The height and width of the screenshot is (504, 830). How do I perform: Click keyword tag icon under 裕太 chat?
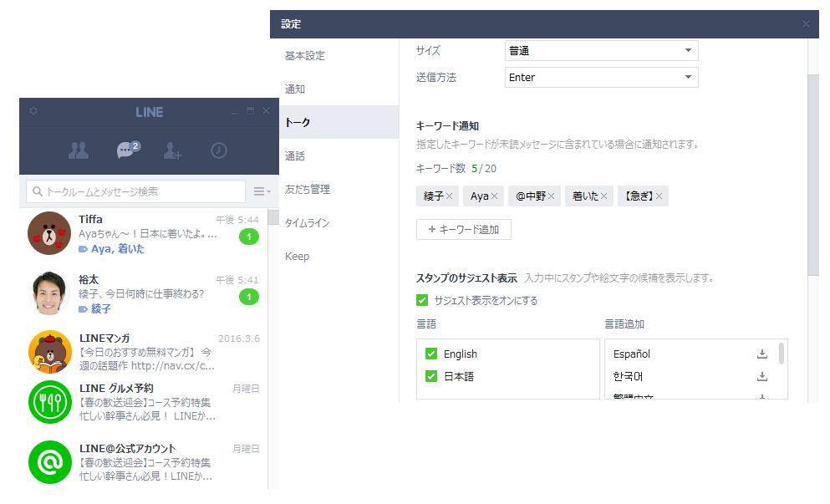tap(83, 309)
